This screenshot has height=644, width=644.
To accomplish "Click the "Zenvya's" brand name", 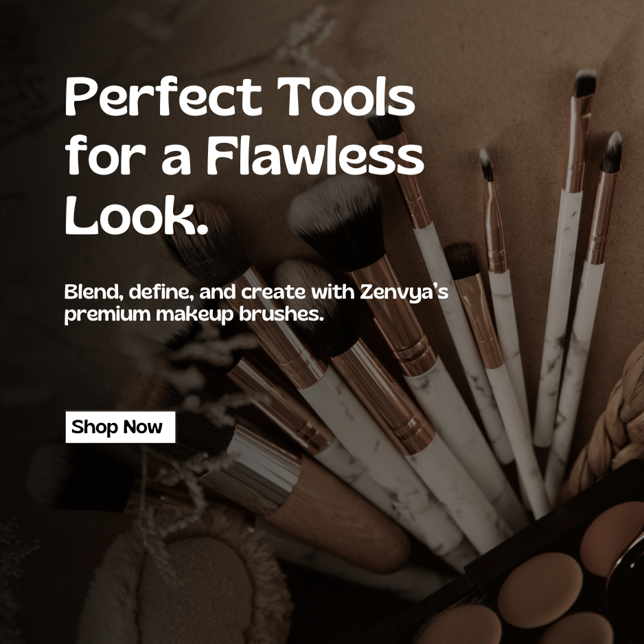I will click(404, 292).
